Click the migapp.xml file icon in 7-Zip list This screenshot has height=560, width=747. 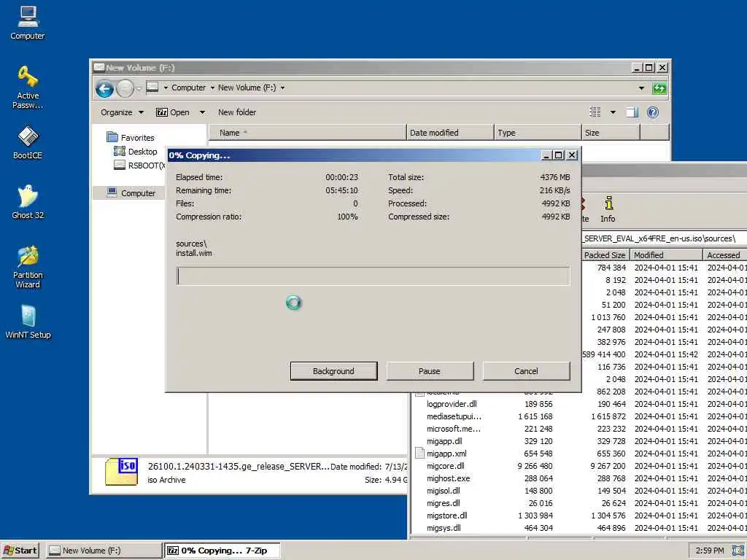tap(419, 454)
